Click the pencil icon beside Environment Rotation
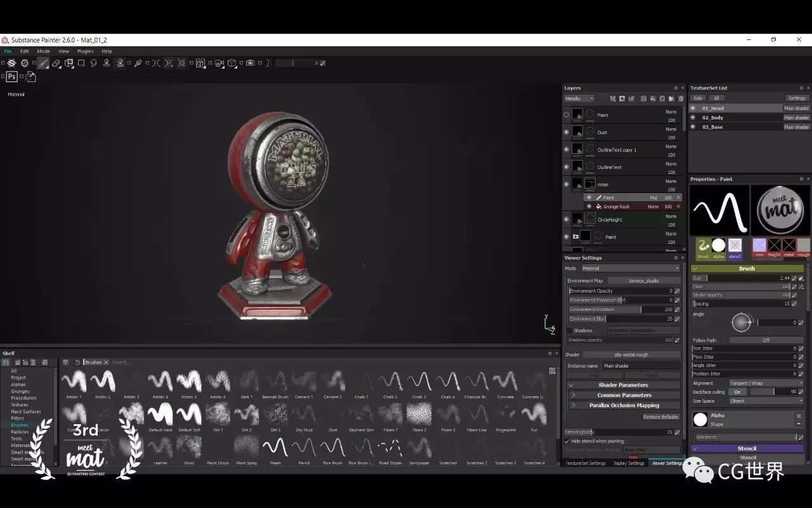Viewport: 812px width, 508px height. pos(677,309)
